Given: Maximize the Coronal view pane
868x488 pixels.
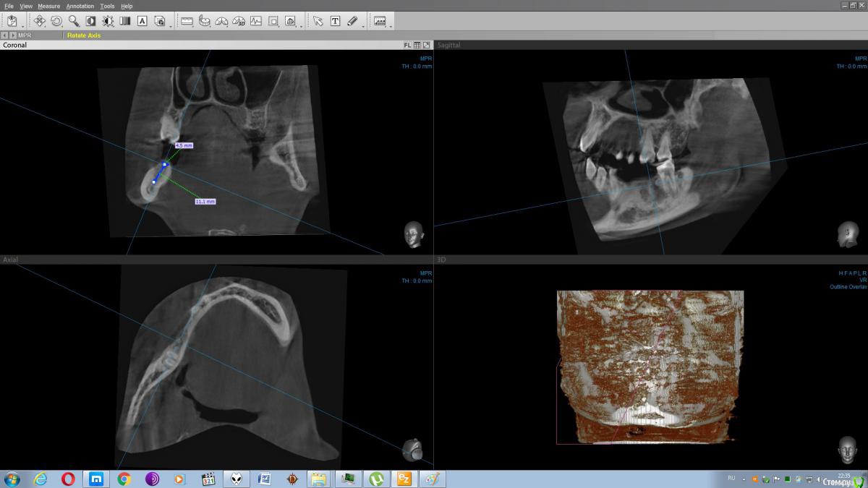Looking at the screenshot, I should point(427,45).
